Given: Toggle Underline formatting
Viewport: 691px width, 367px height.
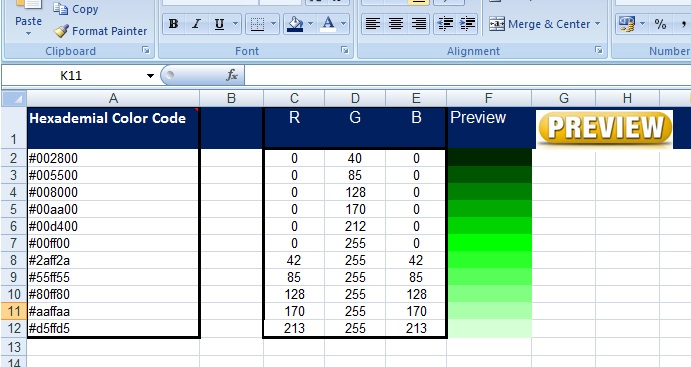Looking at the screenshot, I should tap(219, 24).
